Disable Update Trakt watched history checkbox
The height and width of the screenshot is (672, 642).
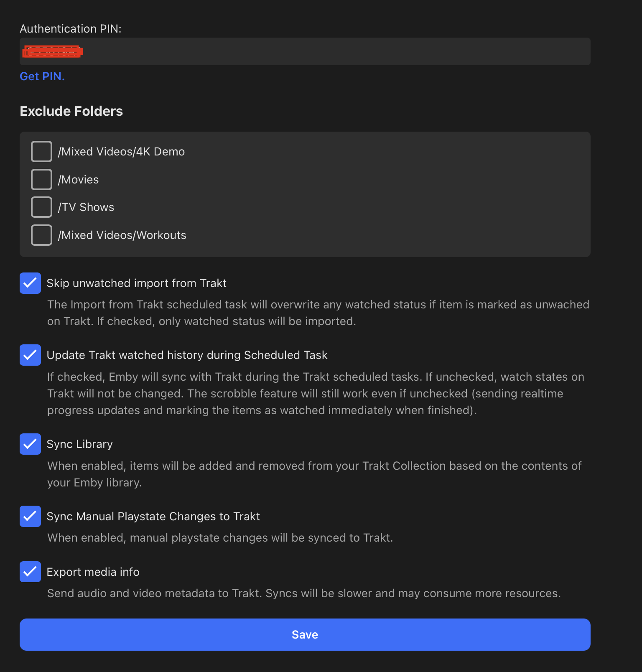pos(30,355)
